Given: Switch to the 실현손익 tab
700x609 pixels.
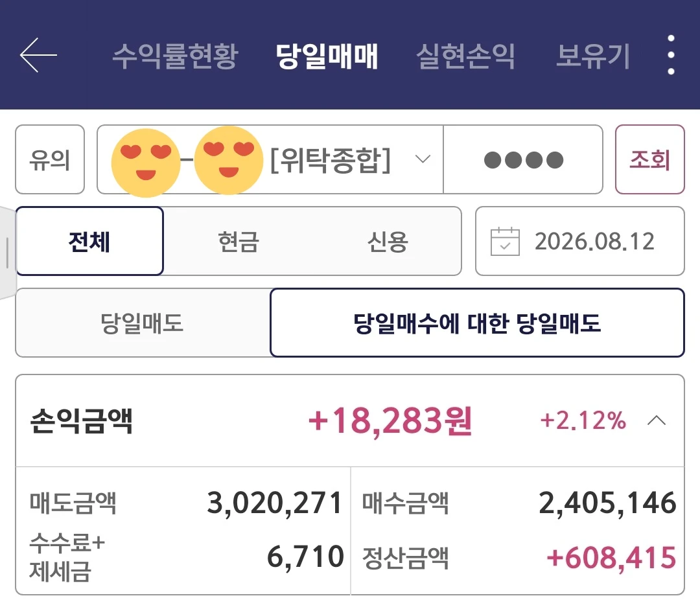Looking at the screenshot, I should click(x=465, y=56).
